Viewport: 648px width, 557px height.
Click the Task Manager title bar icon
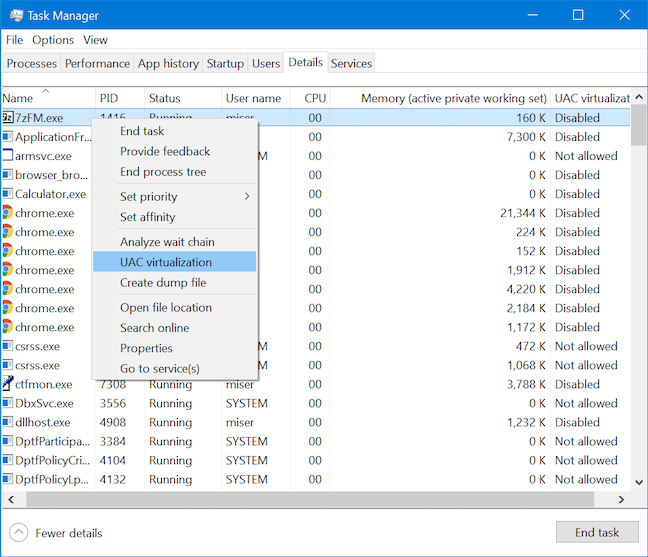click(x=17, y=16)
